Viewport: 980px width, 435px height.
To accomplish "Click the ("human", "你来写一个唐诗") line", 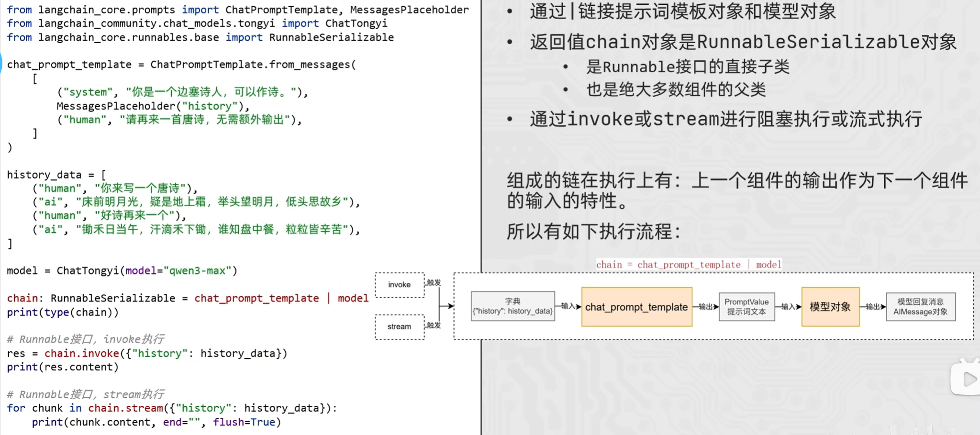I will 115,188.
